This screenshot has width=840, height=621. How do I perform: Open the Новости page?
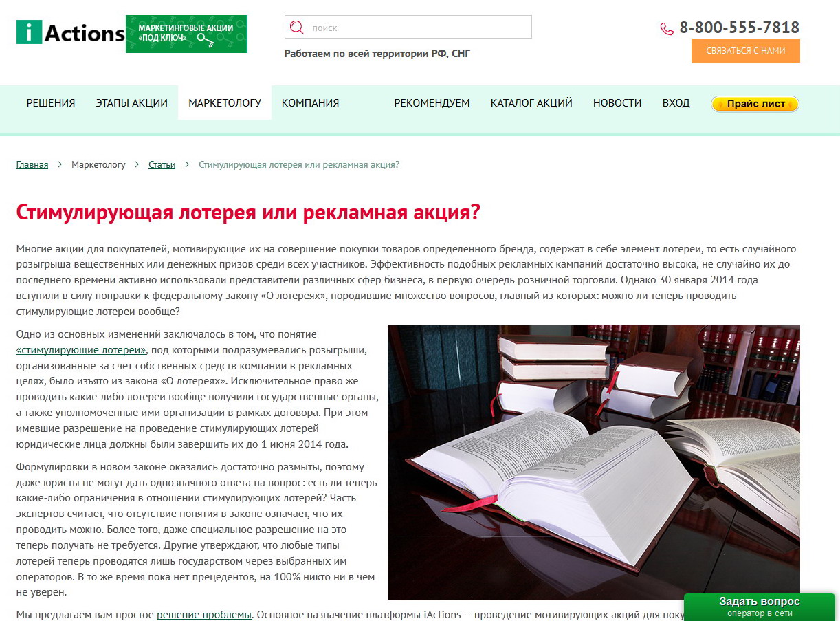tap(617, 103)
